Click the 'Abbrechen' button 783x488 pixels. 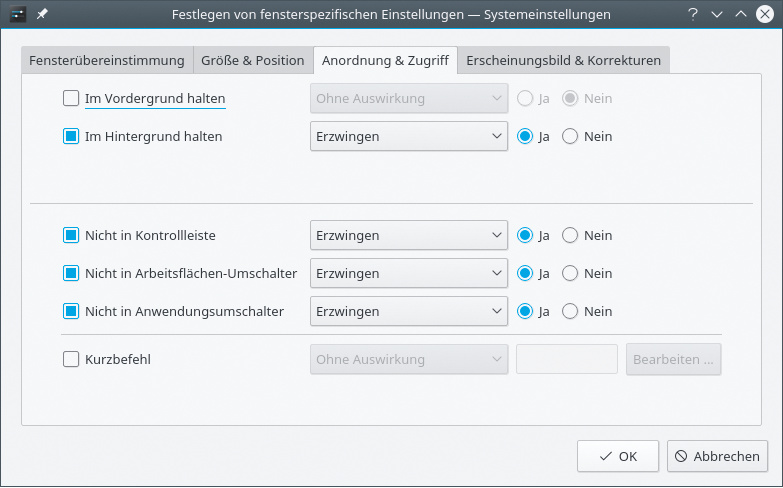(x=717, y=456)
